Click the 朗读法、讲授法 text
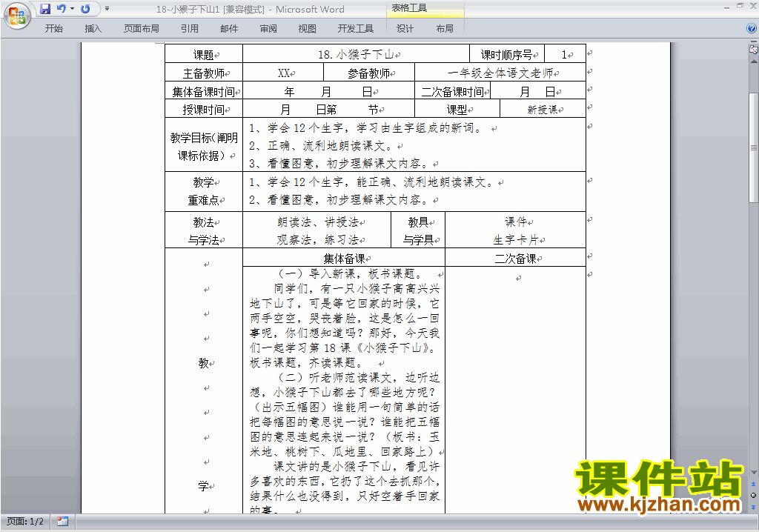 point(318,222)
